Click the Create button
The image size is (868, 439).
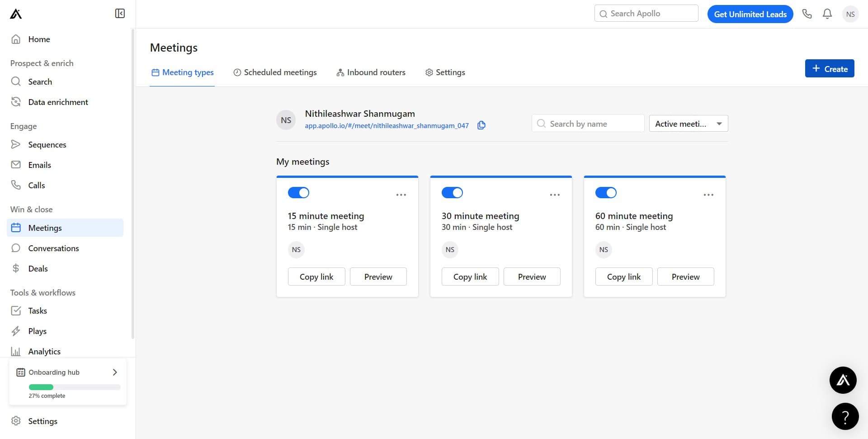pos(830,68)
